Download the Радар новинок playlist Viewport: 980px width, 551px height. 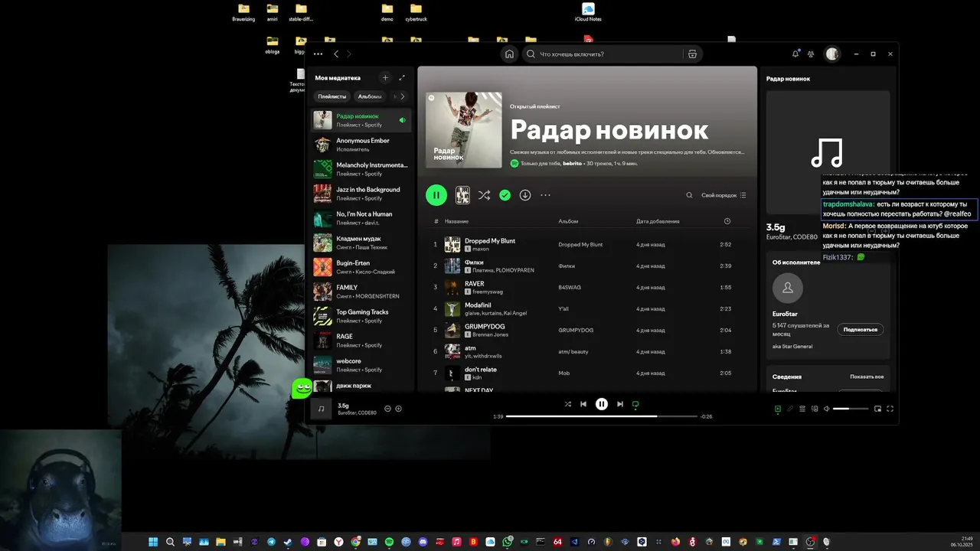tap(525, 195)
